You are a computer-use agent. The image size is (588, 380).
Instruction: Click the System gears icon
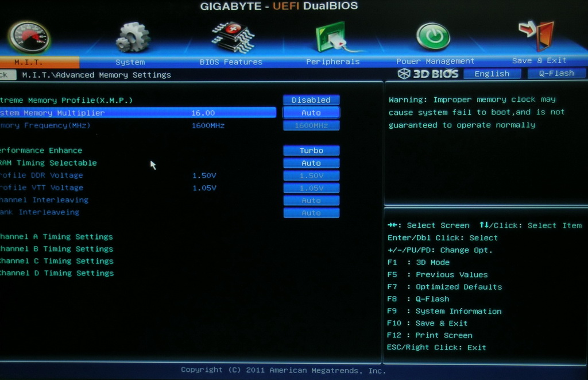click(133, 37)
